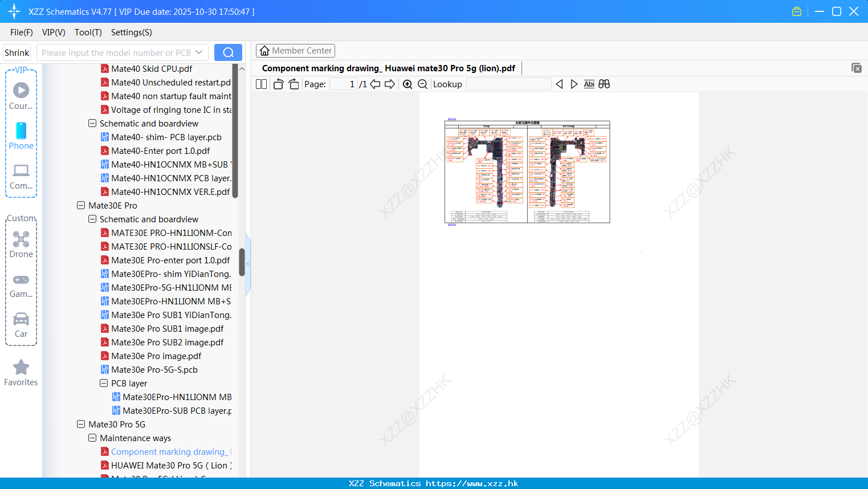
Task: Click the Lookup text field
Action: tap(508, 84)
